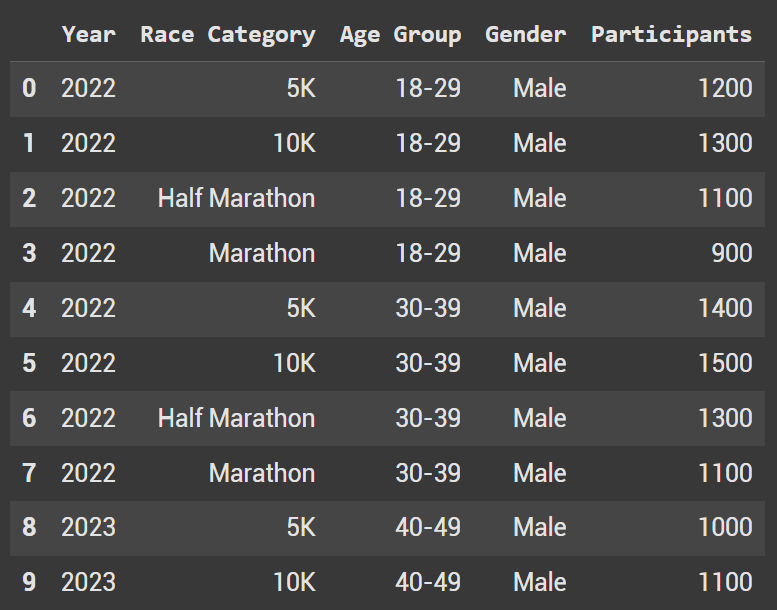Click the Gender column header
This screenshot has width=777, height=610.
525,34
